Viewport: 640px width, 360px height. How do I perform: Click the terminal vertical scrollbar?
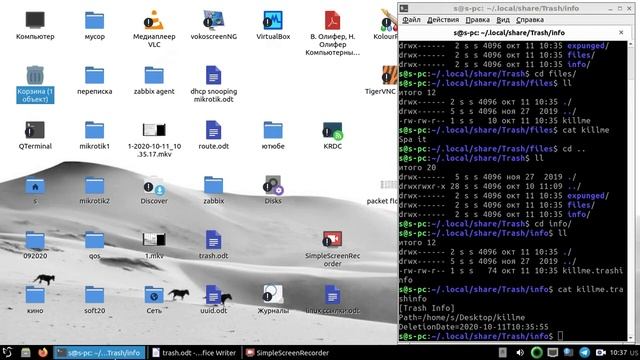pos(631,191)
